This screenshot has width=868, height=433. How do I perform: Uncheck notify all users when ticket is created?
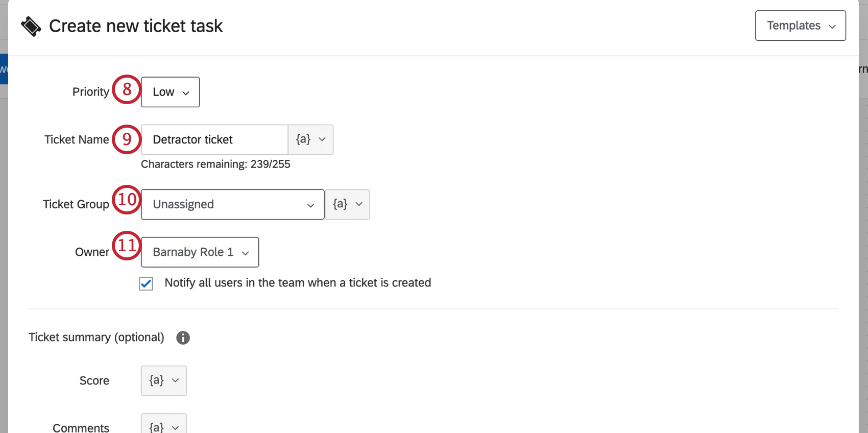146,283
